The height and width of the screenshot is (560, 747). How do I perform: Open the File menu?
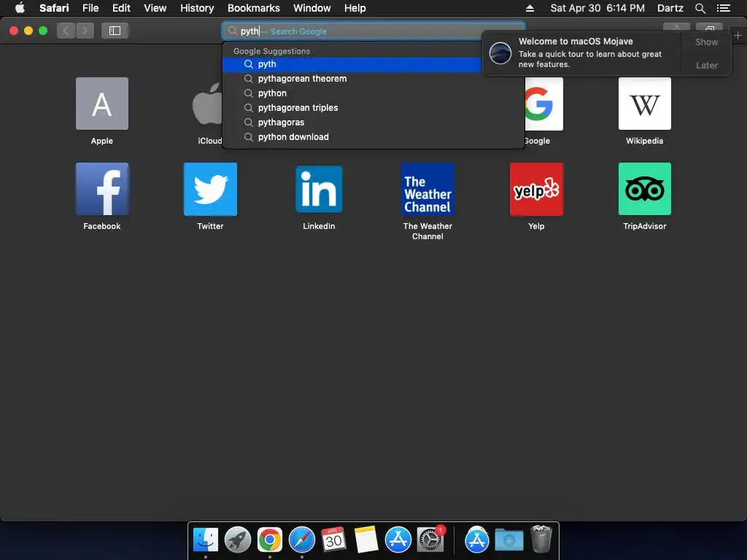point(90,8)
